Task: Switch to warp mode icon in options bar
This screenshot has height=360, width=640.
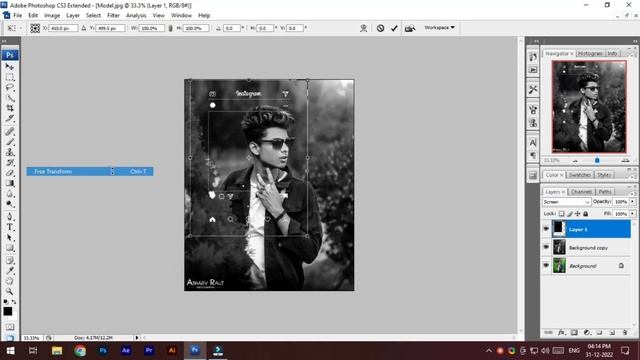Action: [363, 28]
